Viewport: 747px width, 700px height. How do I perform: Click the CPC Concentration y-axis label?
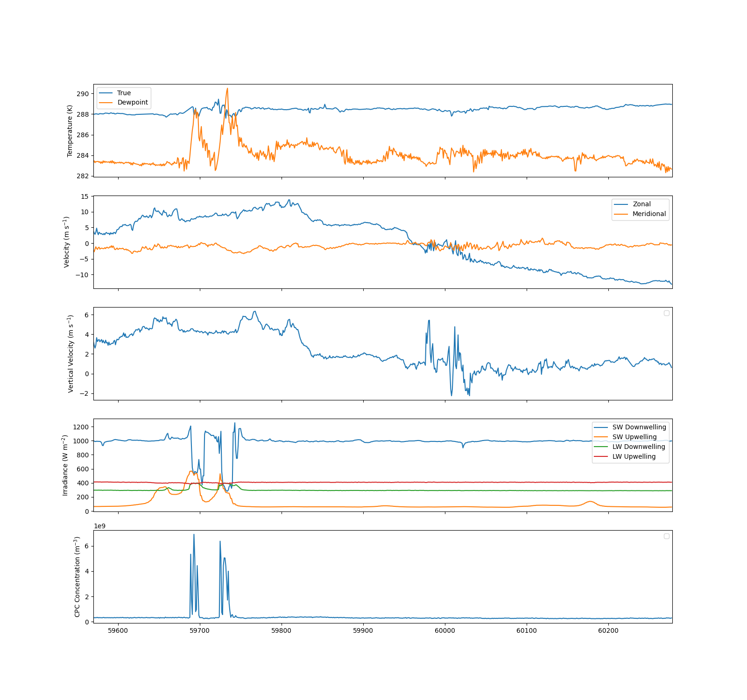pos(77,576)
